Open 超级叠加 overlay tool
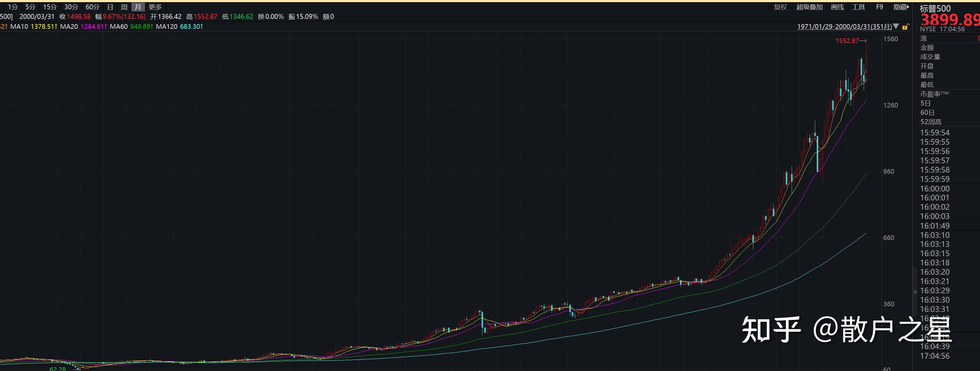 809,7
